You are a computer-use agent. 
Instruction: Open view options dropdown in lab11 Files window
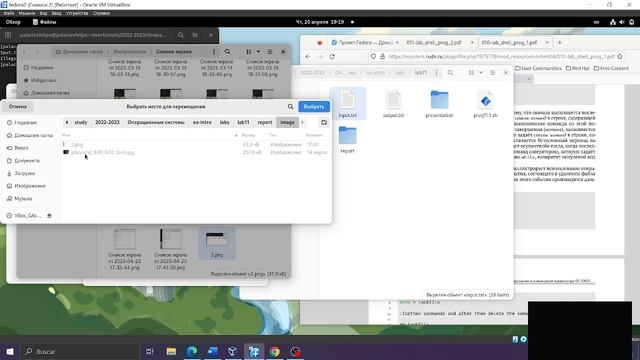pos(481,73)
